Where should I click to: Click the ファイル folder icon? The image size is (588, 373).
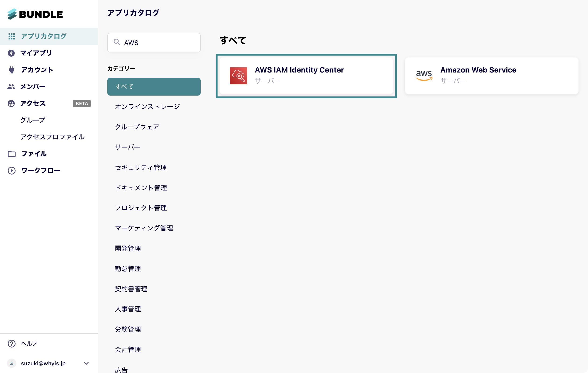11,154
